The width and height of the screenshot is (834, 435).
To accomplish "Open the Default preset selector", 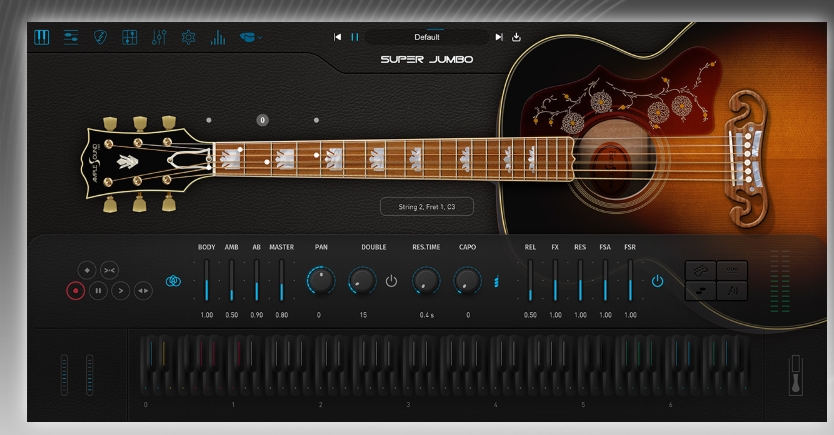I will (x=427, y=37).
